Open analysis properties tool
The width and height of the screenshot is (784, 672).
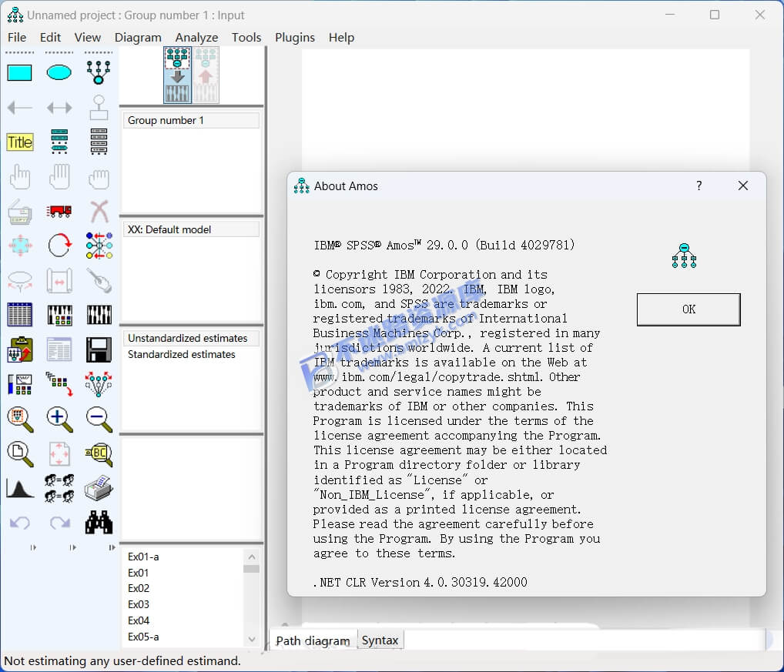59,316
